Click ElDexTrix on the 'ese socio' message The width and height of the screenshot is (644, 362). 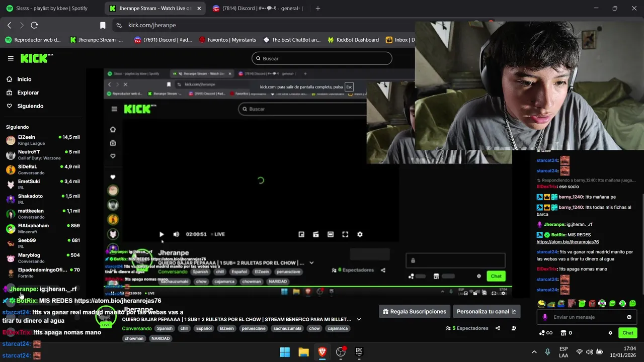click(546, 187)
